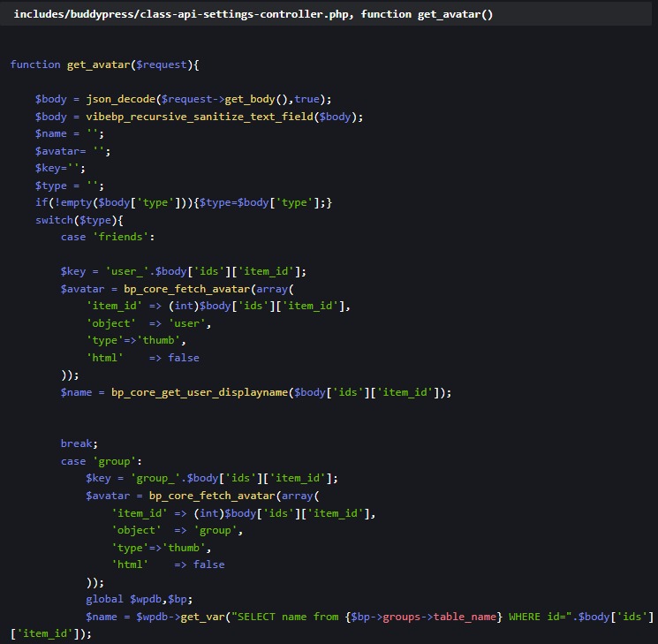Click the wrapped "['item_id']);" last line
The height and width of the screenshot is (644, 658).
[x=50, y=633]
